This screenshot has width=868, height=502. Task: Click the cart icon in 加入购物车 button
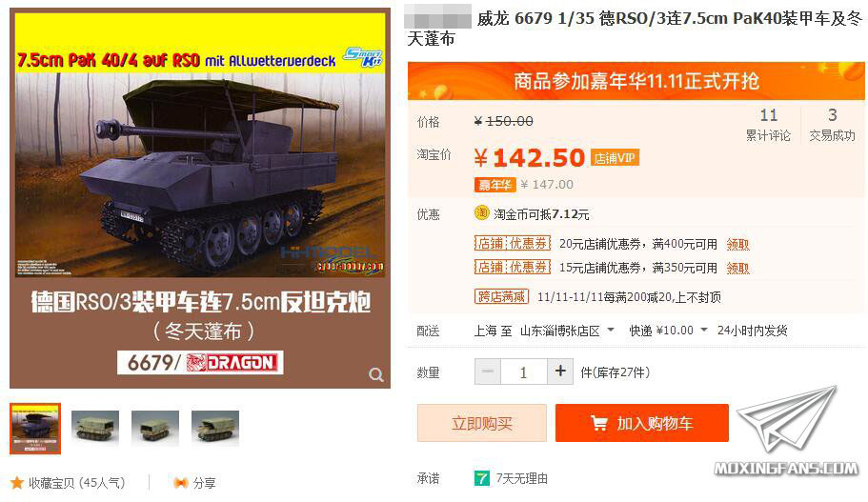tap(599, 423)
